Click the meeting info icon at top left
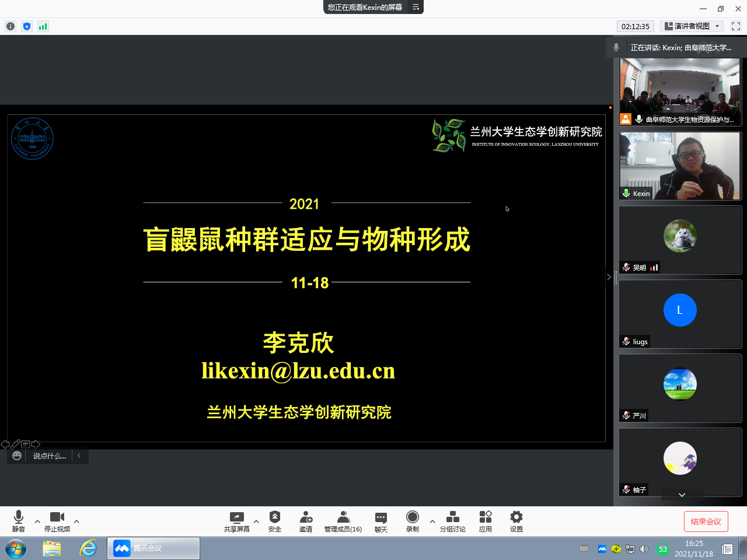Image resolution: width=747 pixels, height=560 pixels. tap(11, 26)
